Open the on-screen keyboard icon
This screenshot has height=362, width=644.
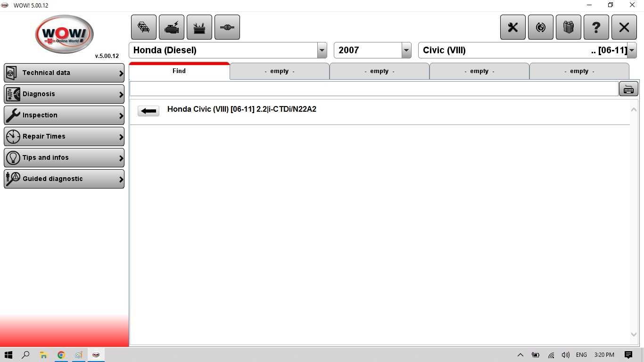pyautogui.click(x=628, y=89)
